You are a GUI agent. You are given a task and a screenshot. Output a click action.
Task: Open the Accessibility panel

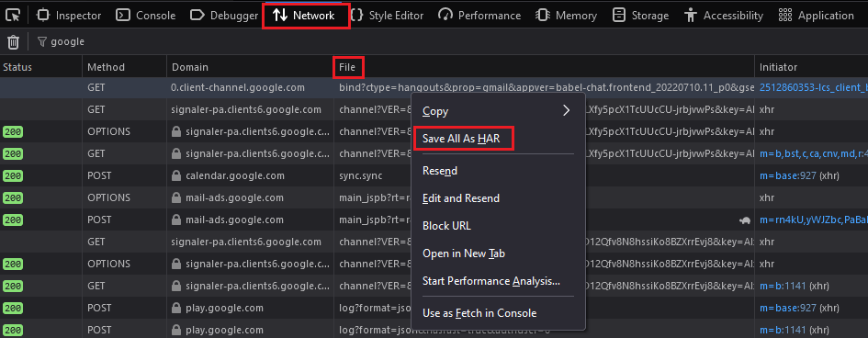pos(723,16)
